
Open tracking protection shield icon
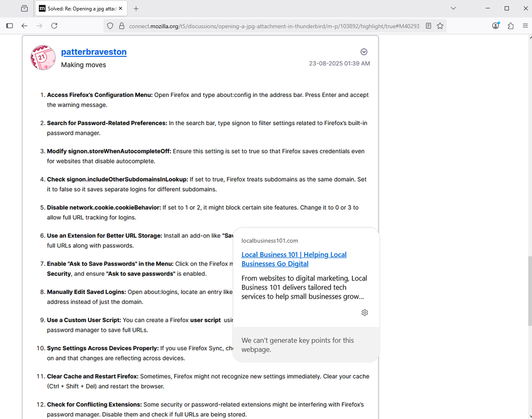tap(110, 26)
